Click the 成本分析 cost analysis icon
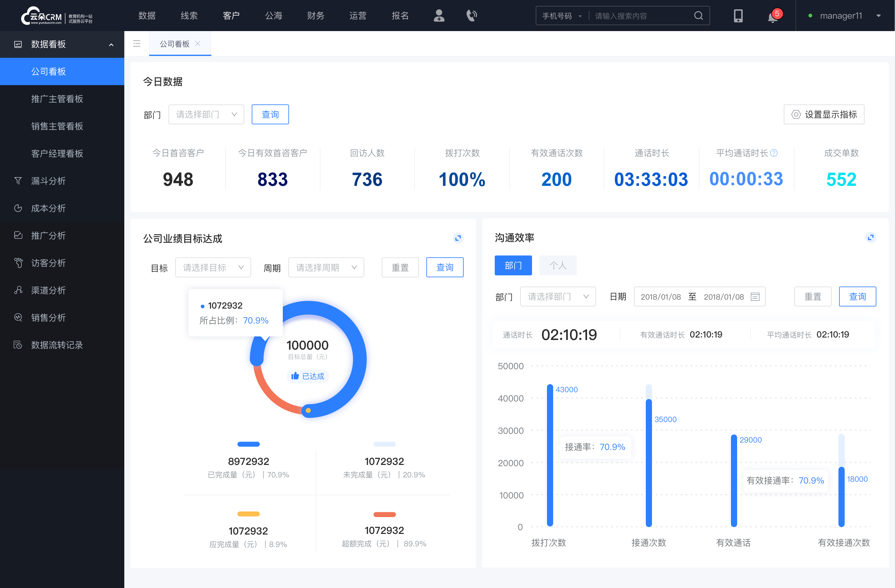This screenshot has width=895, height=588. [x=17, y=208]
